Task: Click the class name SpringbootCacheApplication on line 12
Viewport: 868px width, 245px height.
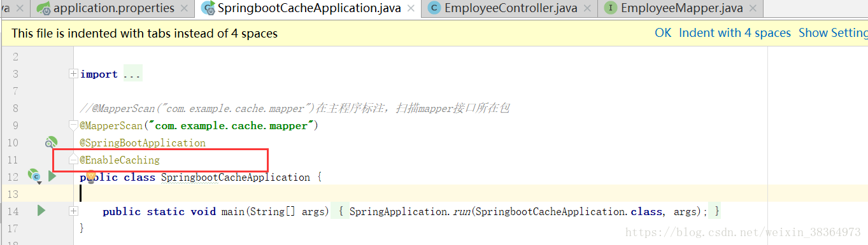Action: click(x=236, y=177)
